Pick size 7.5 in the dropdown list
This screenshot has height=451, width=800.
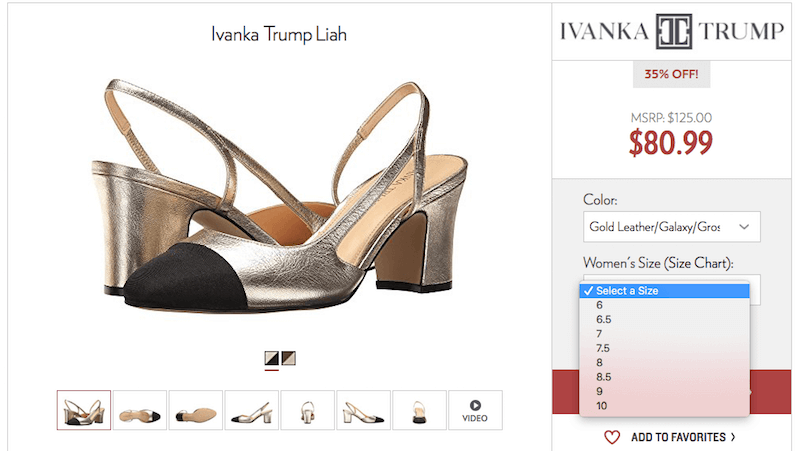(664, 348)
